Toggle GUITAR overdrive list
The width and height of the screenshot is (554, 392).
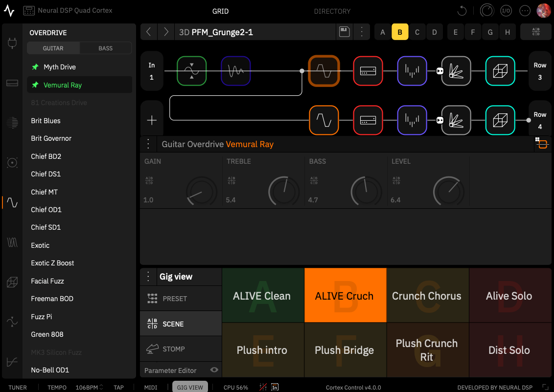click(x=53, y=48)
